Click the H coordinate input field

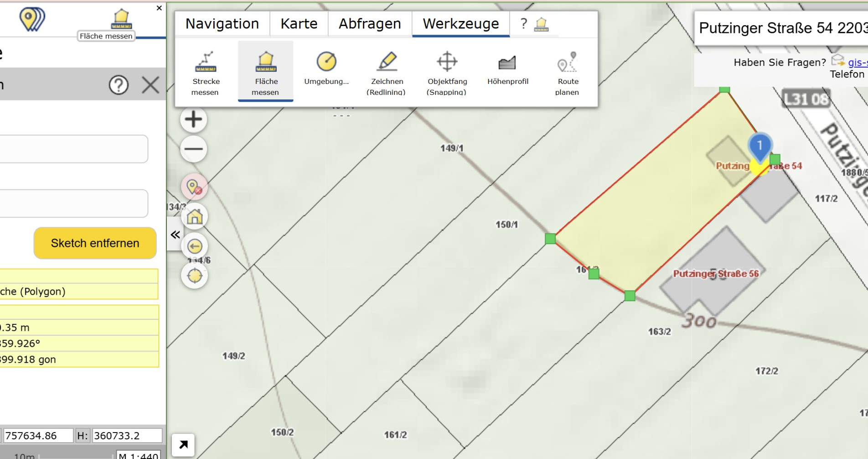127,436
